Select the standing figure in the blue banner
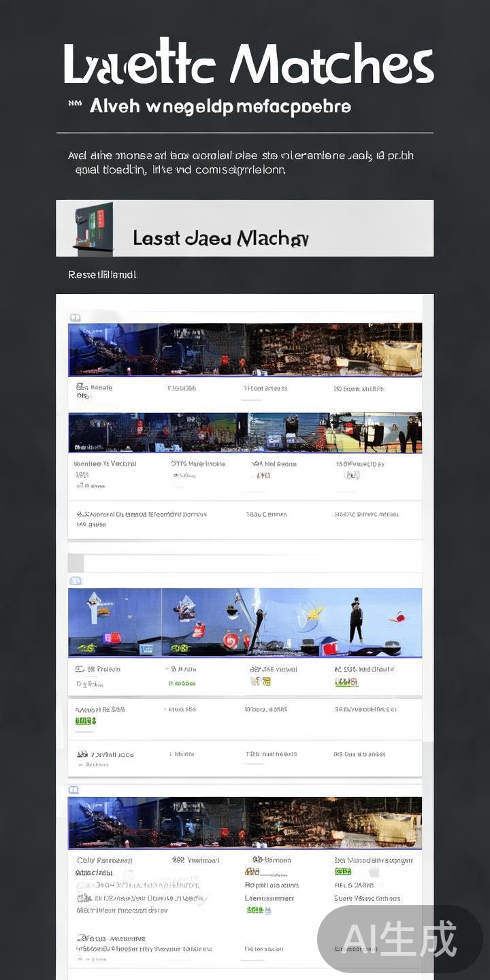490x980 pixels. pyautogui.click(x=356, y=621)
